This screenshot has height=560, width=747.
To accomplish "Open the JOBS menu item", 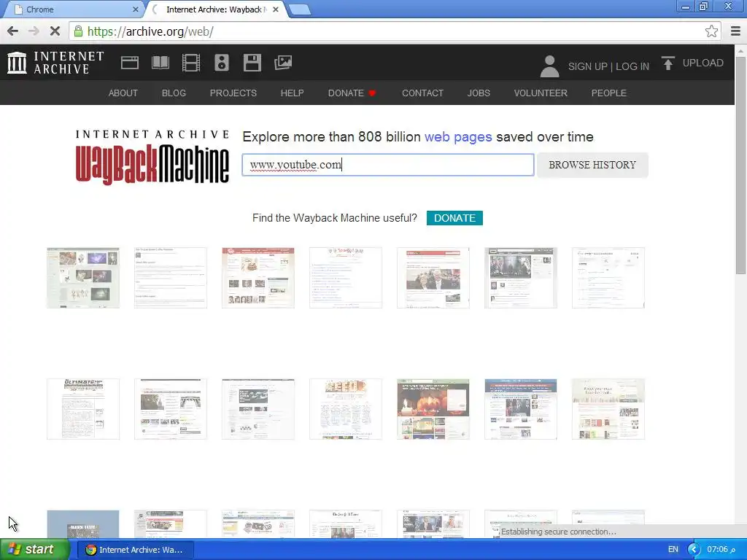I will (479, 93).
